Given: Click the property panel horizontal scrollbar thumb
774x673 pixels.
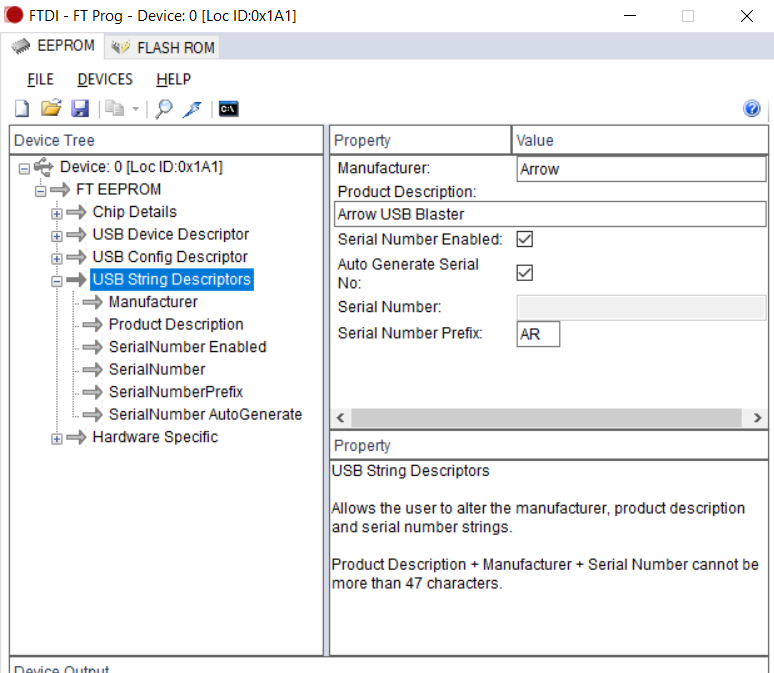Looking at the screenshot, I should [546, 418].
